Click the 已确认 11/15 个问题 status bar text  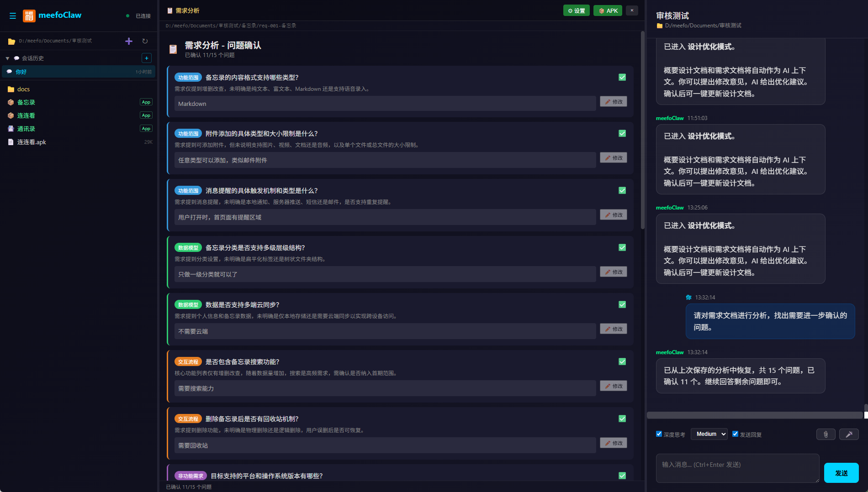[189, 487]
